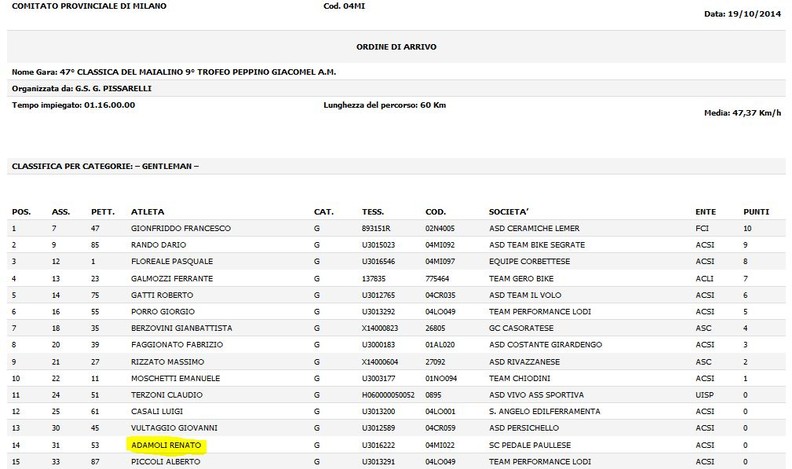Click the UISP organization entry
The image size is (792, 469).
pos(705,395)
